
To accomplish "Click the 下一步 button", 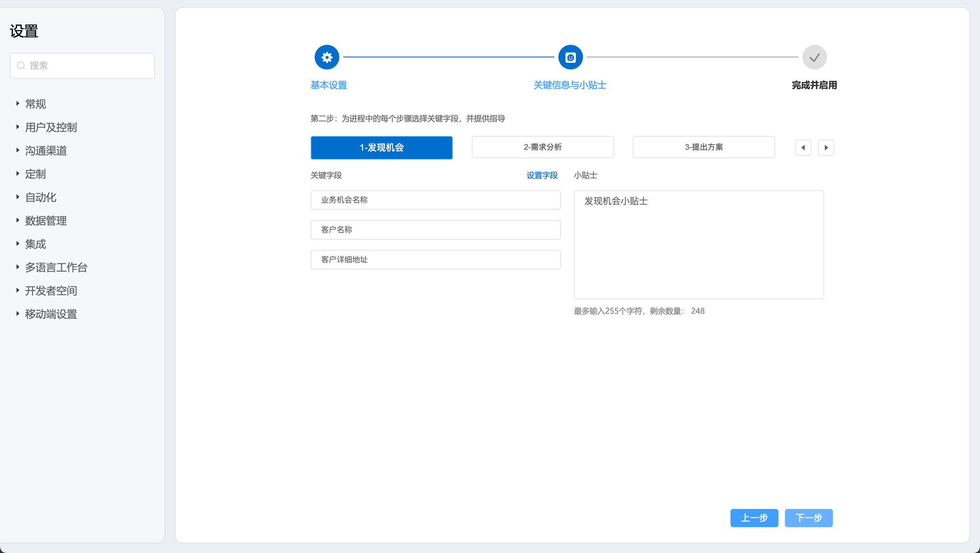I will [x=808, y=518].
